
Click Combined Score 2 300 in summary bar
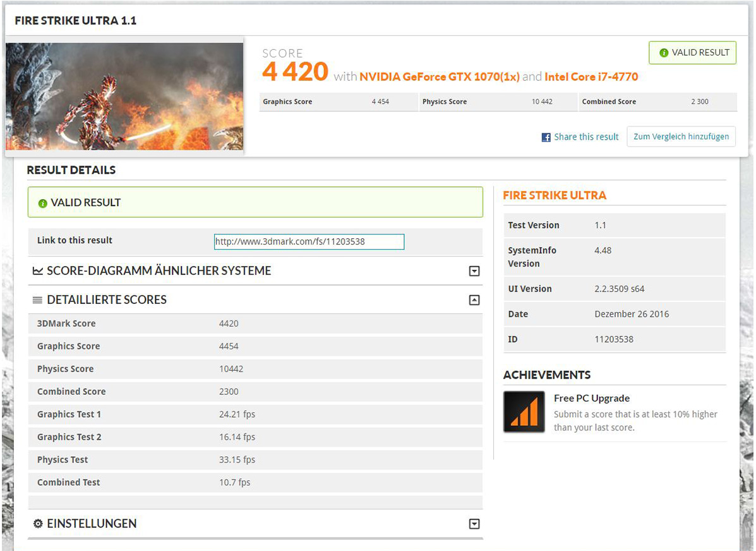click(x=657, y=102)
